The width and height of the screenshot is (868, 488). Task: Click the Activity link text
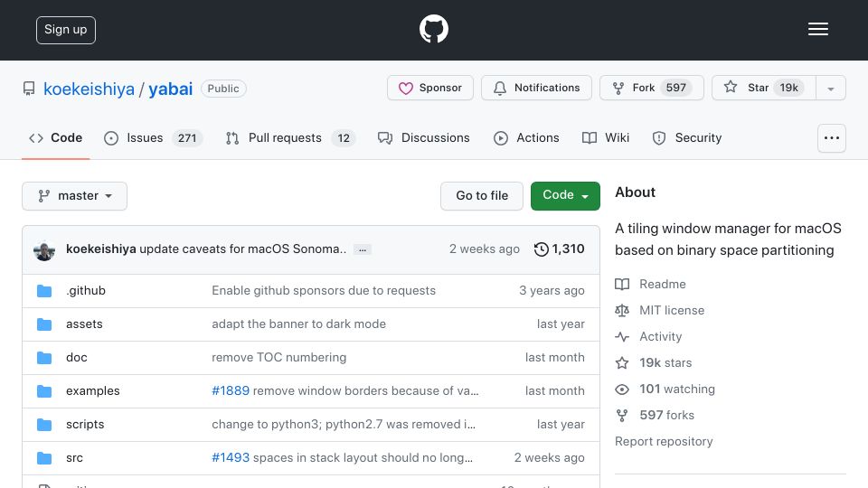(x=660, y=336)
